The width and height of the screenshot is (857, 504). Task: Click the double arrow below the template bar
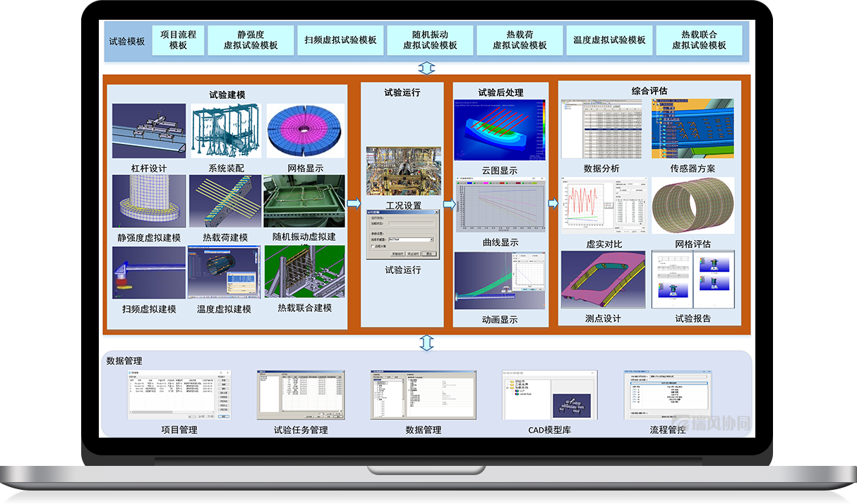pyautogui.click(x=426, y=68)
